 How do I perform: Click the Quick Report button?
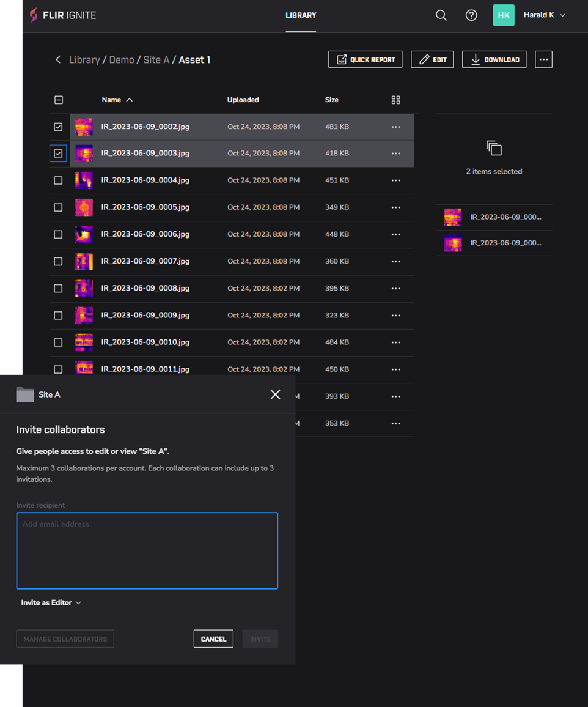365,59
